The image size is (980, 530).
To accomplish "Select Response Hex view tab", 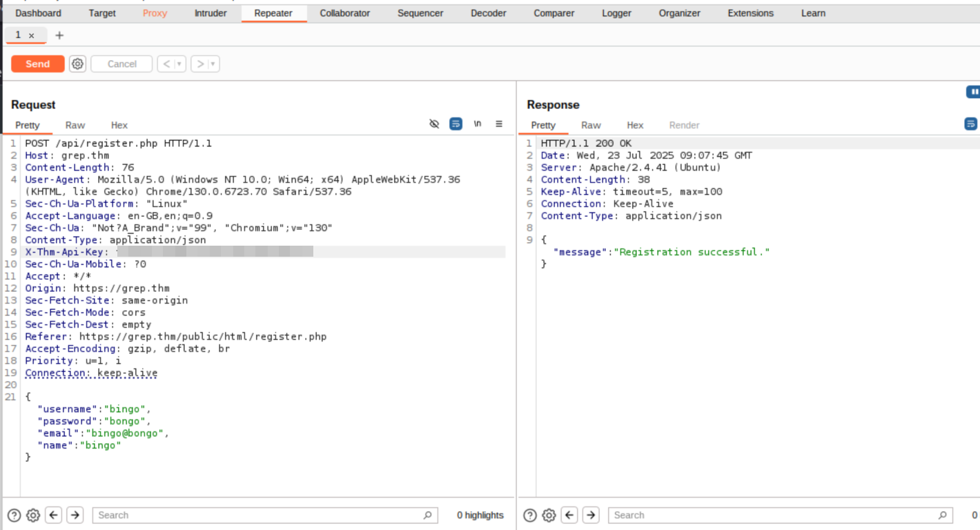I will [635, 125].
